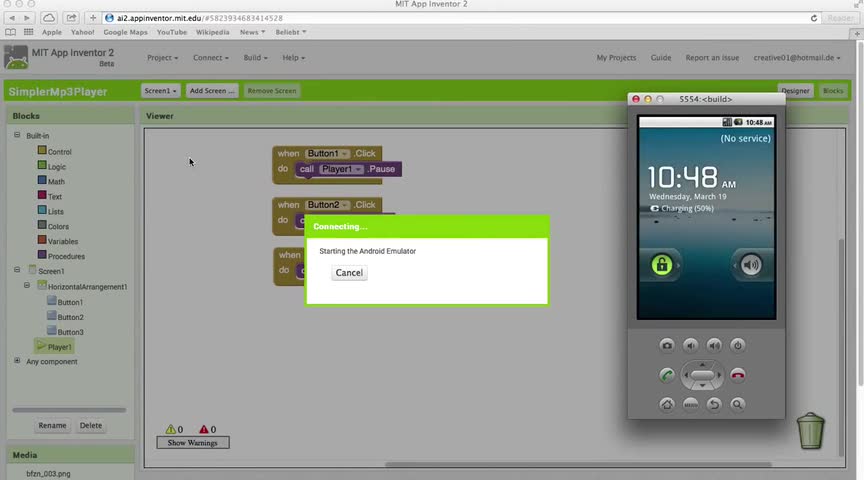Click Viewer horizontal scrollbar

578,464
